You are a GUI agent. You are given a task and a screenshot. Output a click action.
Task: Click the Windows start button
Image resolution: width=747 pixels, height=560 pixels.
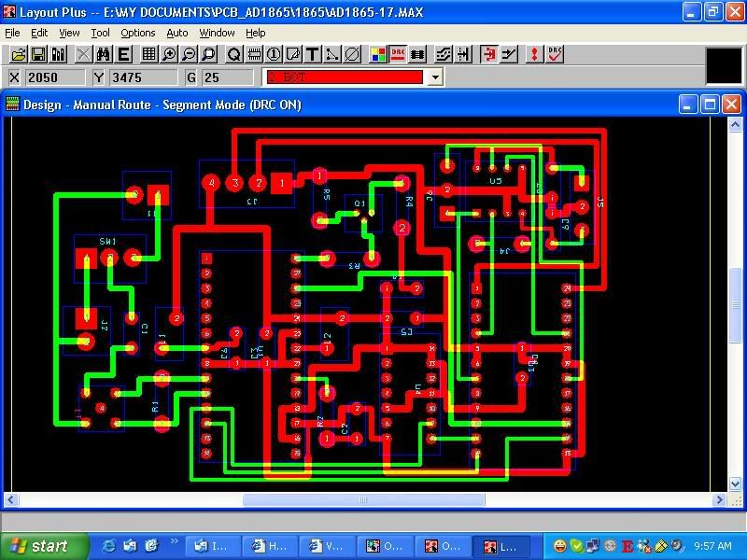43,546
